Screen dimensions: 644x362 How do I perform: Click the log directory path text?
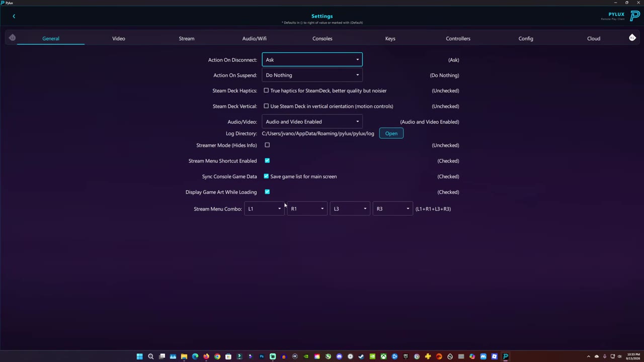tap(318, 134)
